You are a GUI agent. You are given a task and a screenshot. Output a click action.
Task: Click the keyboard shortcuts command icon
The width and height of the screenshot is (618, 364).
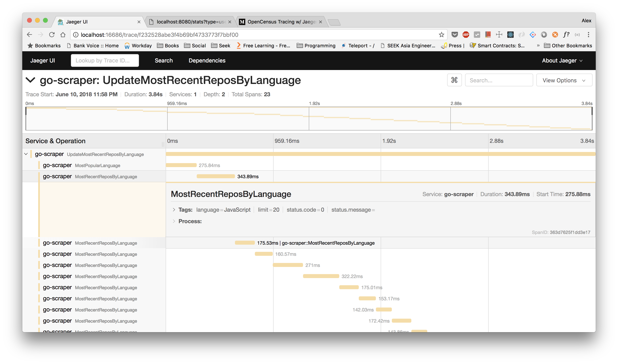[455, 80]
